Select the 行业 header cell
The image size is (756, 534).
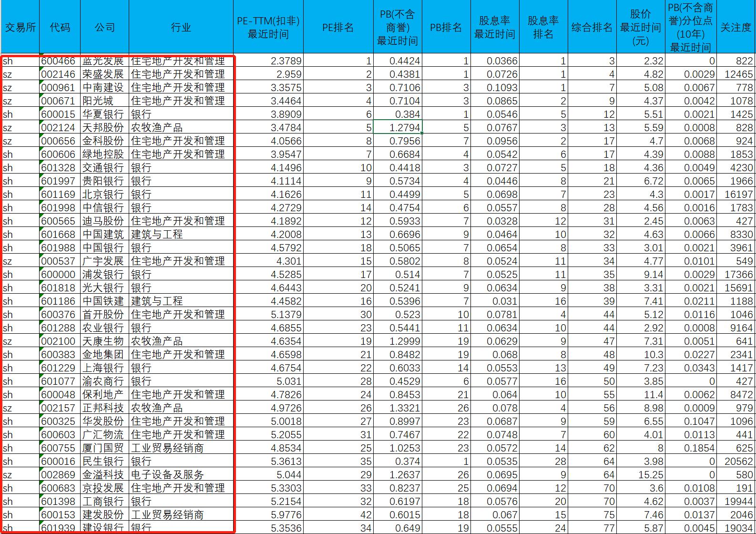[x=181, y=27]
